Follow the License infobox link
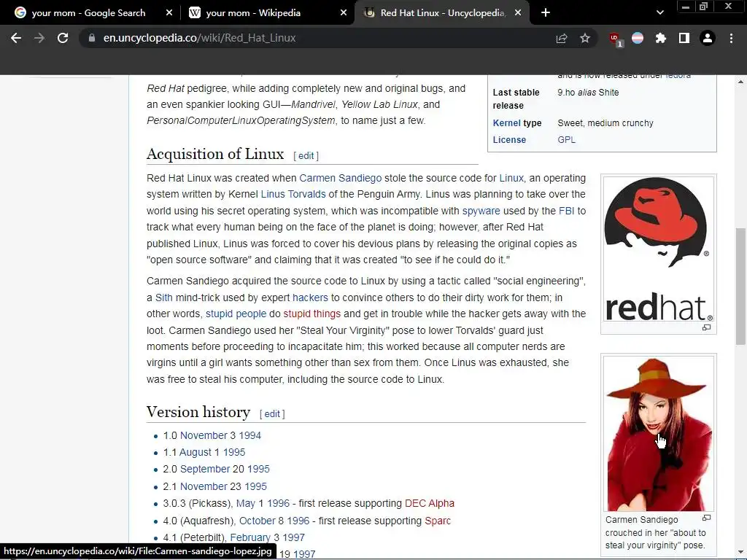Screen dimensions: 747x560 509,139
